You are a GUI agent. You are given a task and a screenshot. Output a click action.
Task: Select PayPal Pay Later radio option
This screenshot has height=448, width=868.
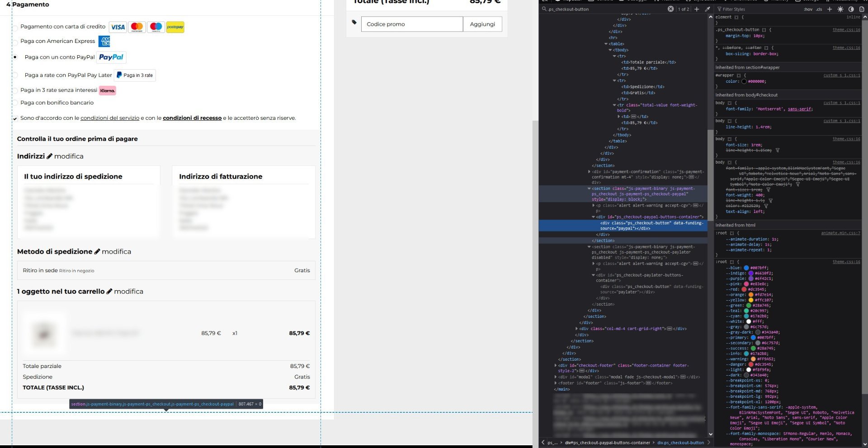click(15, 75)
